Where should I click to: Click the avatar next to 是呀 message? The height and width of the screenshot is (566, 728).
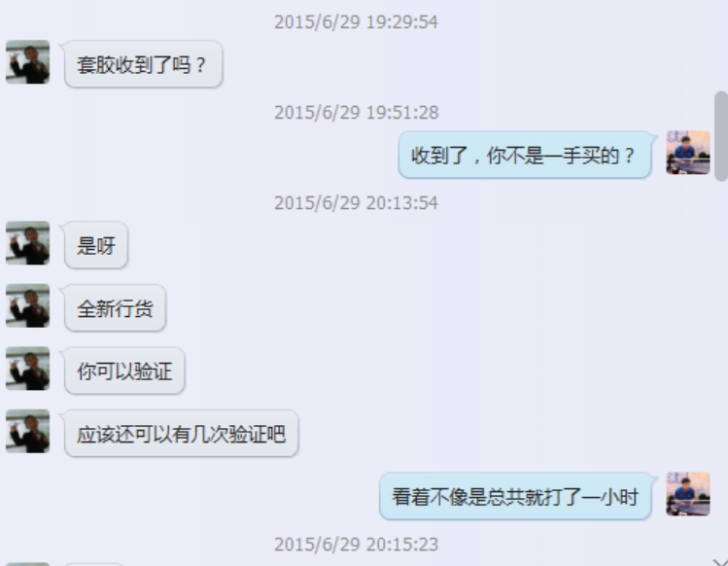[x=28, y=243]
